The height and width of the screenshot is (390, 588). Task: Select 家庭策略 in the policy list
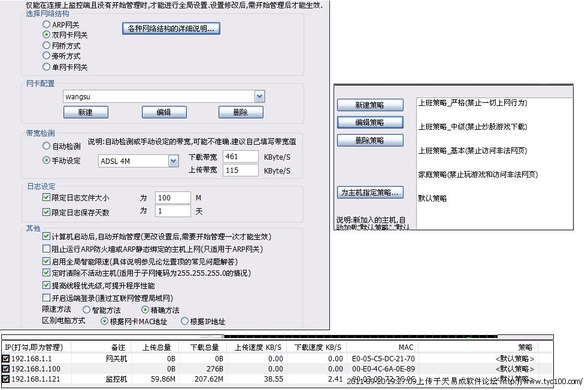point(477,175)
